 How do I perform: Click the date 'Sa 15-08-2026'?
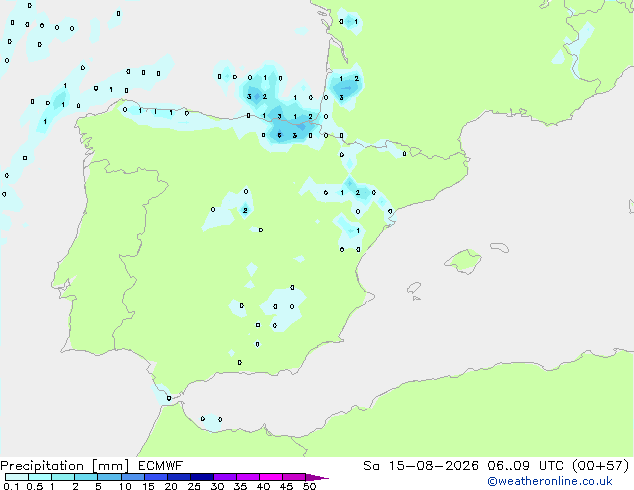point(421,466)
